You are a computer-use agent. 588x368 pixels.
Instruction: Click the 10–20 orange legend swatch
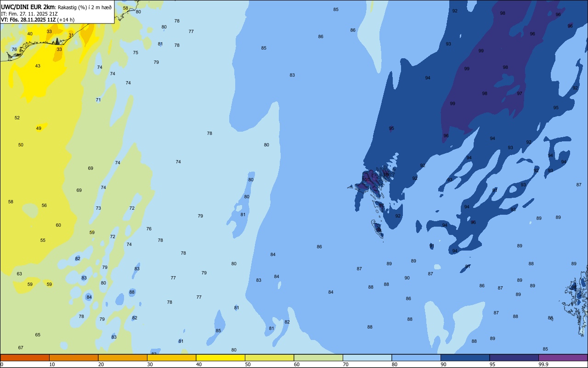[x=73, y=357]
